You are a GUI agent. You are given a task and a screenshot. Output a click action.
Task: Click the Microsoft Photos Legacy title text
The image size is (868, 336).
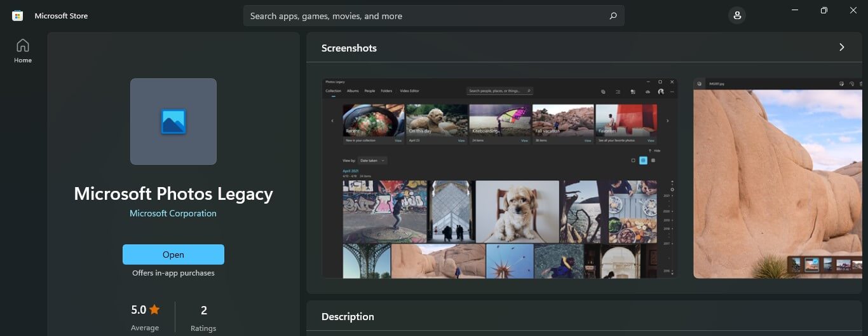(173, 193)
